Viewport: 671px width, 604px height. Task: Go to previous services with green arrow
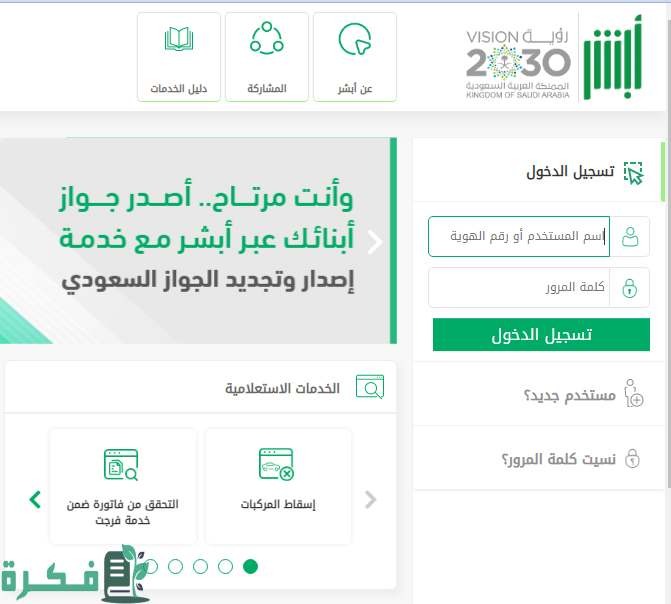[35, 500]
